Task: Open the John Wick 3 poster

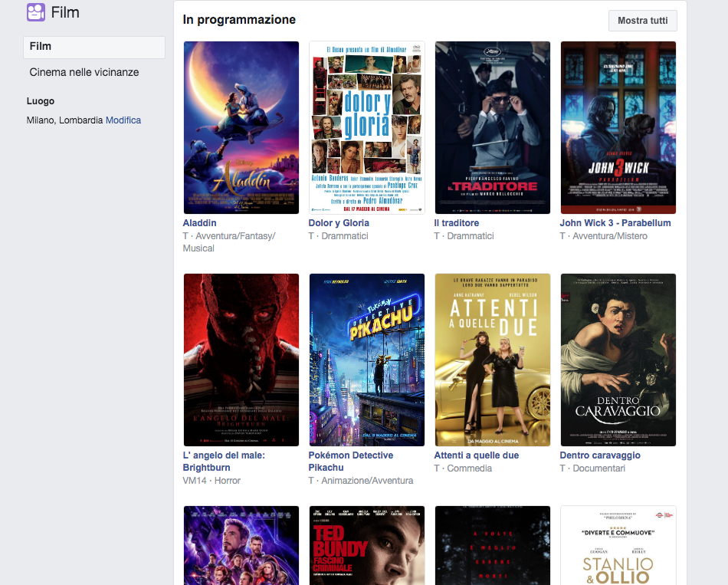Action: [x=618, y=127]
